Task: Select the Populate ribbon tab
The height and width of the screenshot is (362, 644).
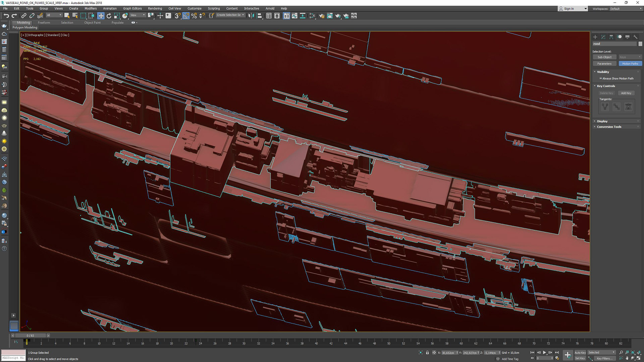Action: click(117, 23)
